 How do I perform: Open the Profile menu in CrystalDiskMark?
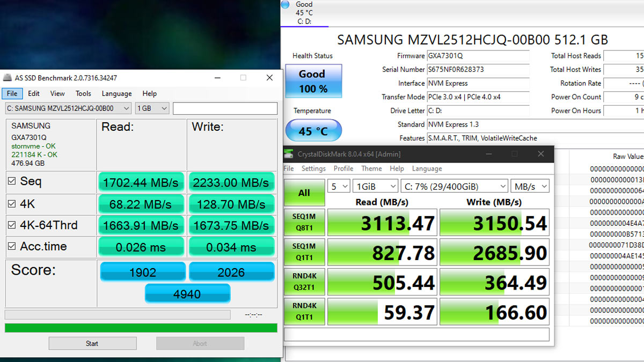click(343, 168)
